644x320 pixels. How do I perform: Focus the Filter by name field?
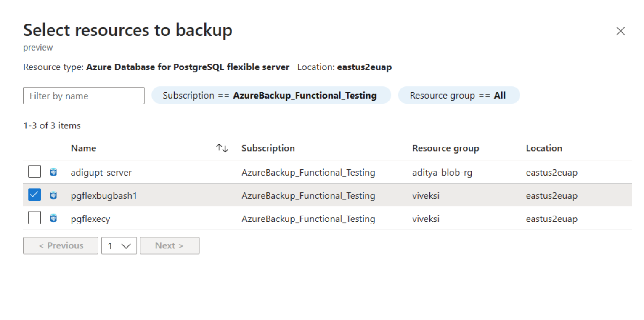tap(84, 96)
